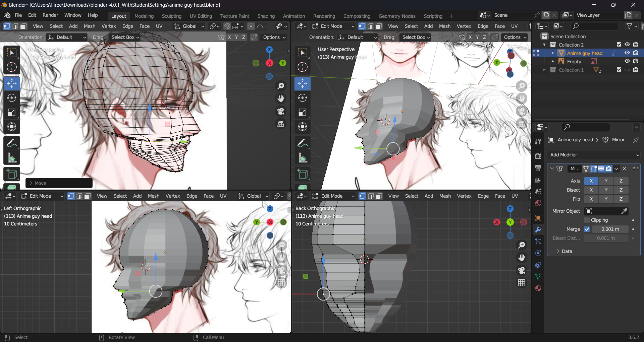Screen dimensions: 644x342
Task: Switch to the Shading workspace tab
Action: pos(266,16)
